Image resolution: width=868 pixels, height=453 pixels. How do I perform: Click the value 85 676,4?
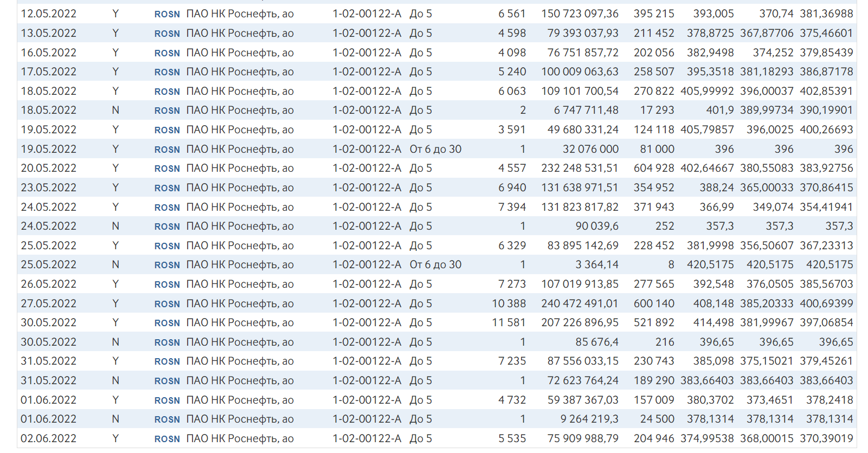click(597, 342)
